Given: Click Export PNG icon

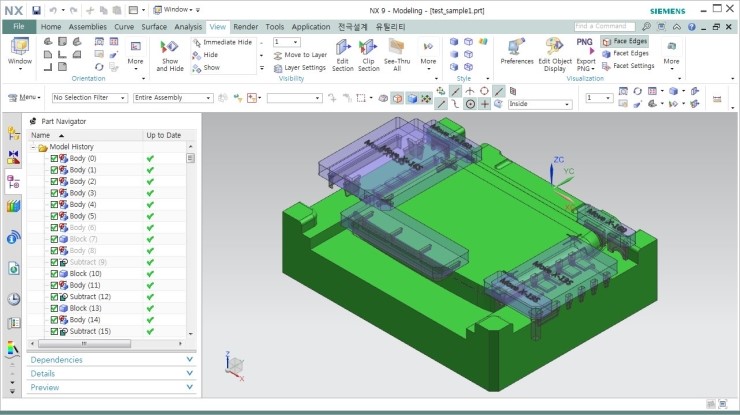Looking at the screenshot, I should coord(586,54).
